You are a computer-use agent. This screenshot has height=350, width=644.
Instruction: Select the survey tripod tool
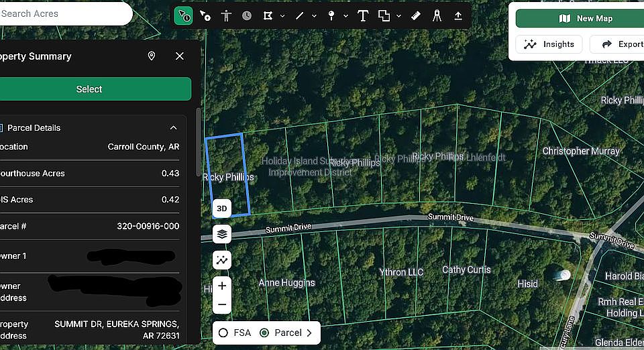click(437, 16)
